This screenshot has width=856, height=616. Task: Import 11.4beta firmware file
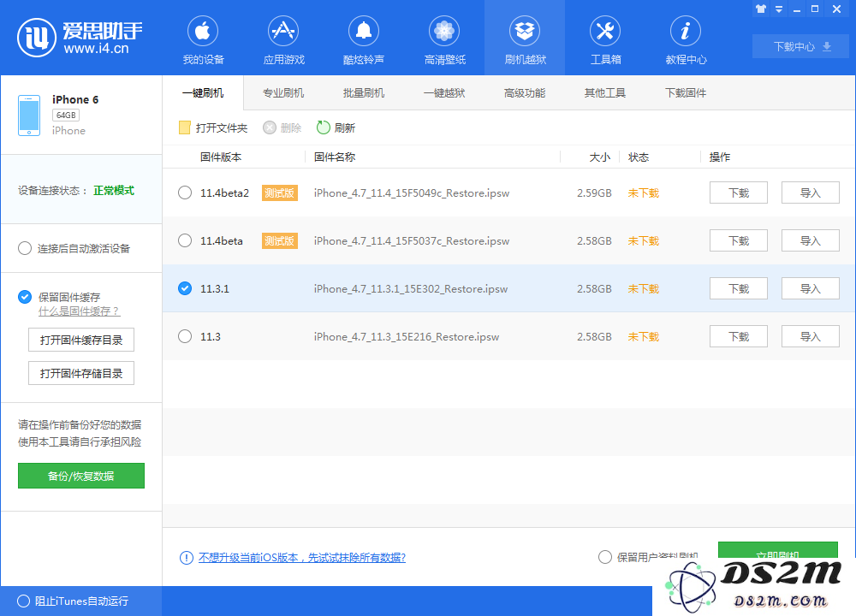(810, 240)
